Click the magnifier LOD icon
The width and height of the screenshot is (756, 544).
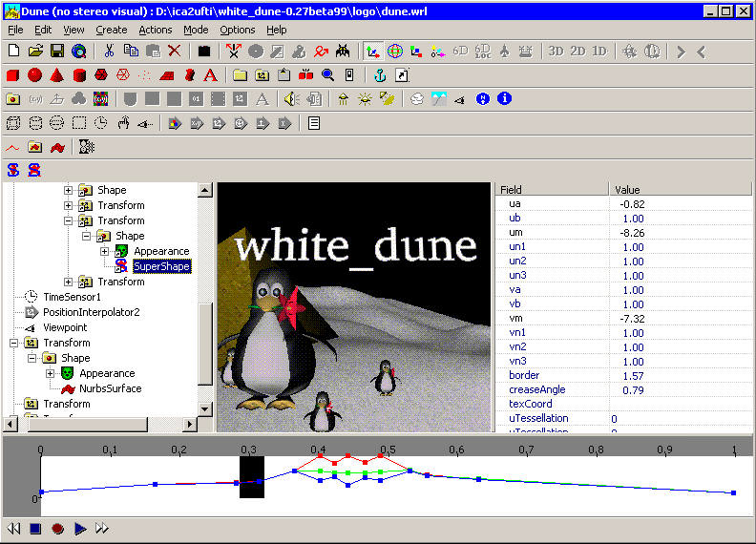327,75
